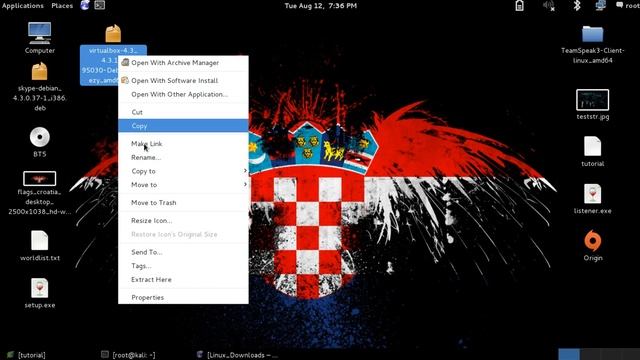Select the first workspace in switcher
This screenshot has height=360, width=640.
click(x=569, y=354)
